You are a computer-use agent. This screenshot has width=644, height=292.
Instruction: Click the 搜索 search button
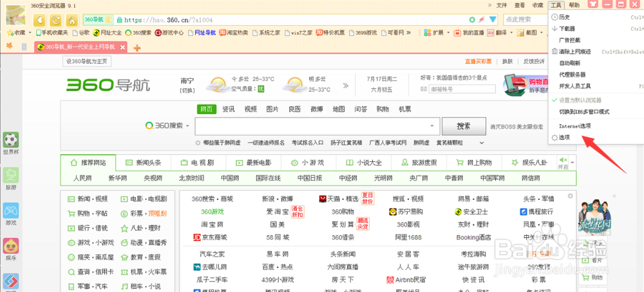(x=463, y=126)
